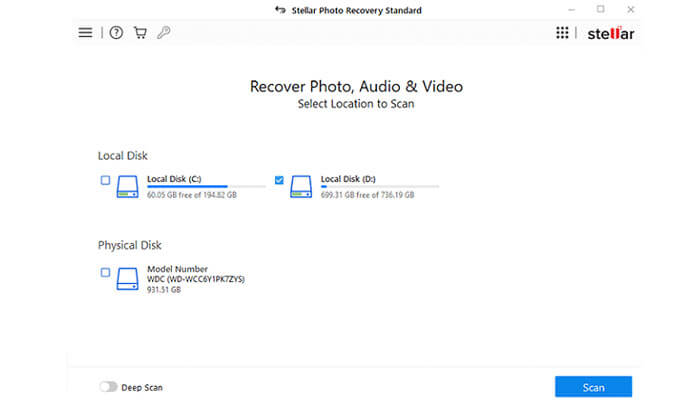
Task: Maximize the Stellar Photo Recovery window
Action: pos(600,9)
